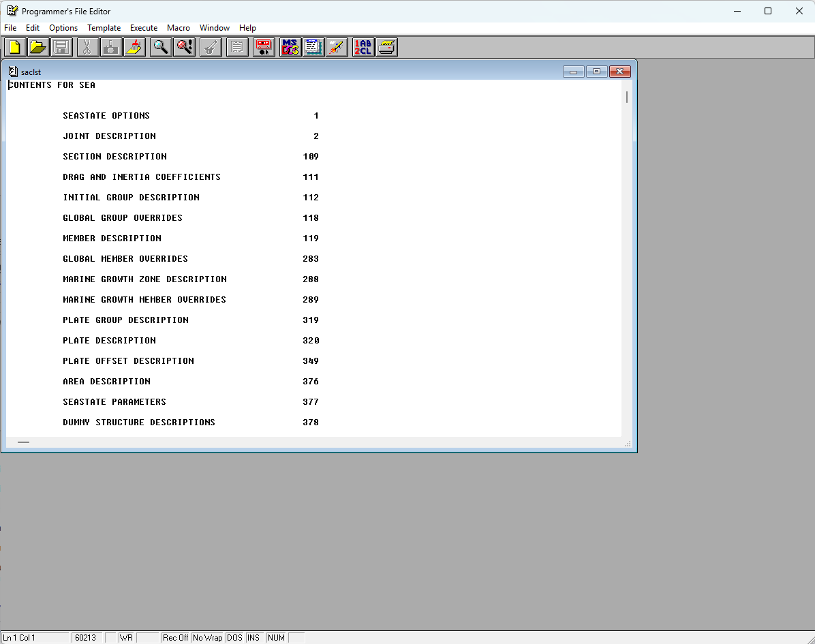Click the save floppy disk icon
815x644 pixels.
(61, 47)
